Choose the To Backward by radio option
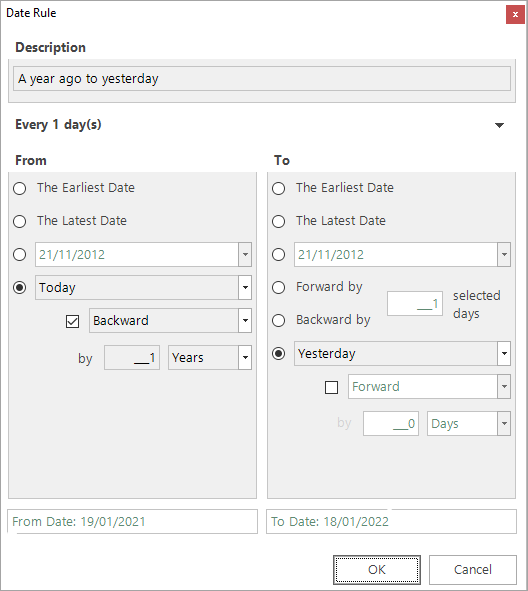This screenshot has height=591, width=528. point(279,320)
